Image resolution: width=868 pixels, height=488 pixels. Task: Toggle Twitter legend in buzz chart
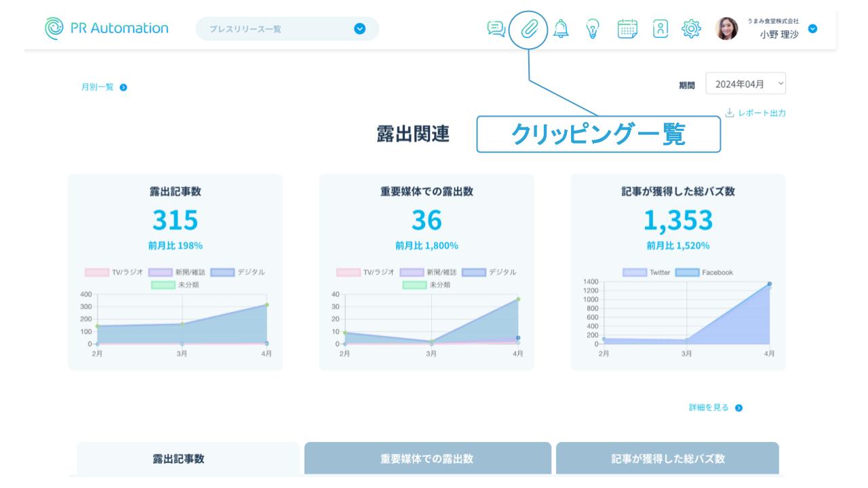(646, 272)
